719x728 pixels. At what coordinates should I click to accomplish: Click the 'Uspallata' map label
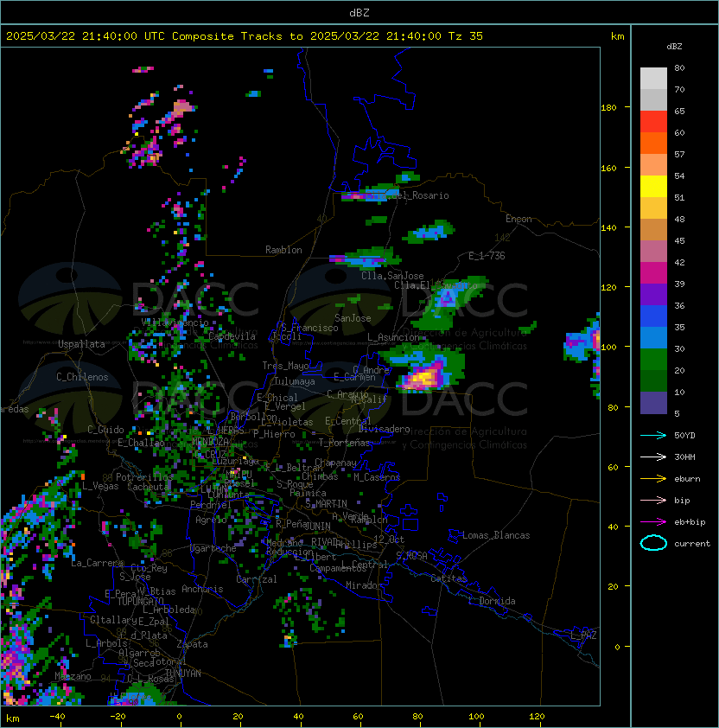point(81,344)
